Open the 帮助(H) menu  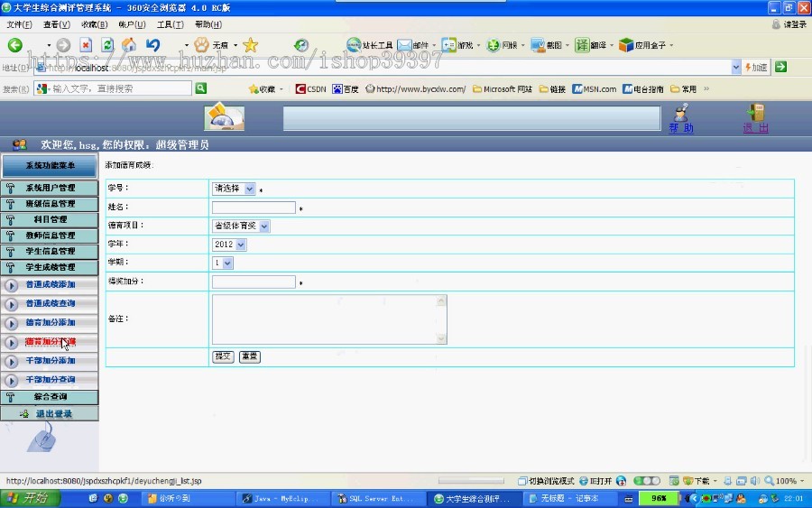208,24
